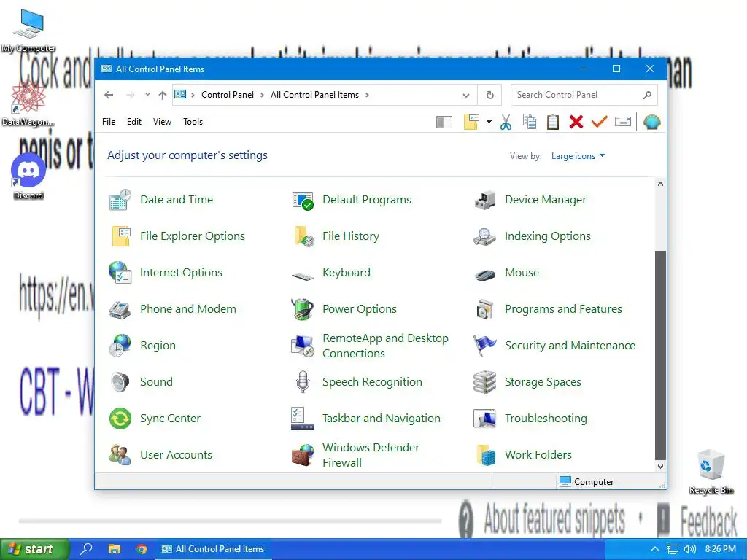Open Storage Spaces icon
This screenshot has height=560, width=747.
pyautogui.click(x=485, y=382)
